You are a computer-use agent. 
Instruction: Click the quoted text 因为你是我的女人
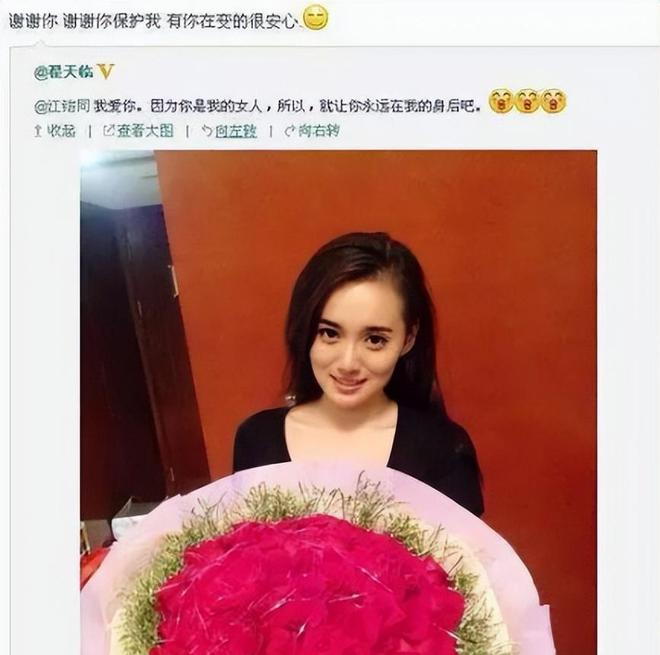click(x=206, y=107)
